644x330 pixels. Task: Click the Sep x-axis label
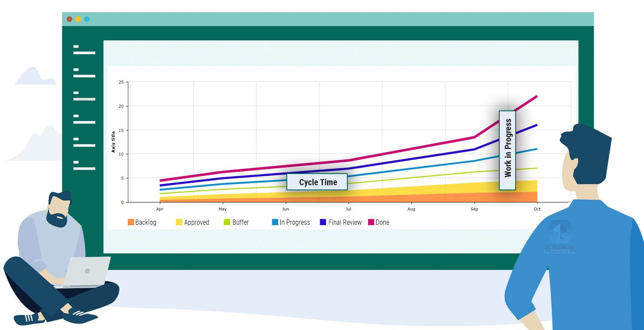pyautogui.click(x=474, y=209)
